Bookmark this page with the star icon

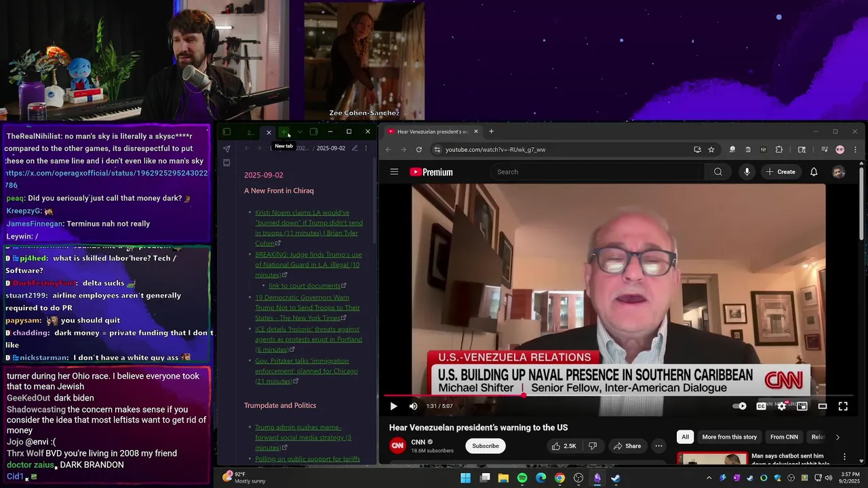(711, 149)
